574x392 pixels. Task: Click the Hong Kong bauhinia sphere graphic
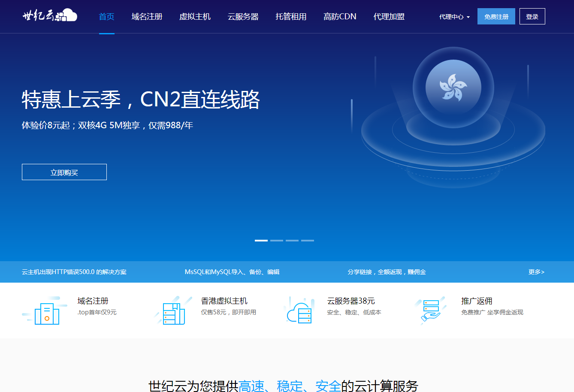(453, 87)
